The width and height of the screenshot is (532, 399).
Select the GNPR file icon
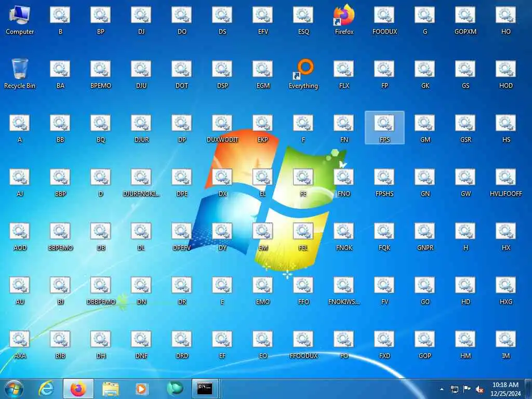[x=425, y=236]
